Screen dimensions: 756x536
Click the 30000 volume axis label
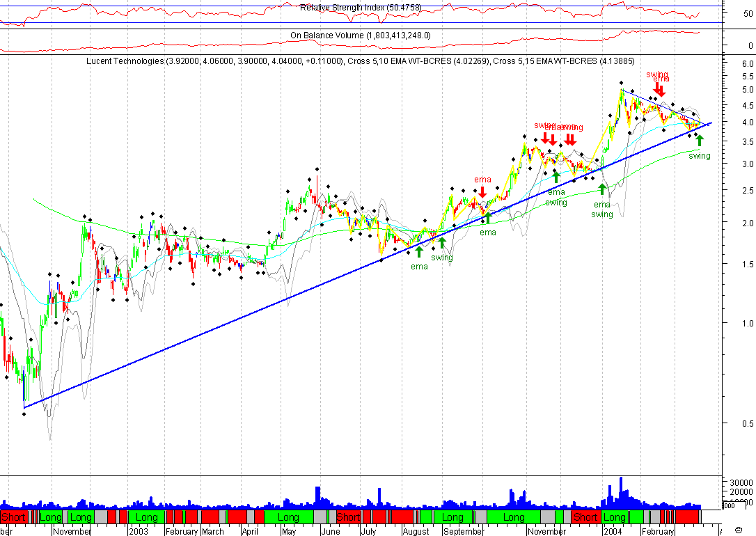pyautogui.click(x=741, y=482)
